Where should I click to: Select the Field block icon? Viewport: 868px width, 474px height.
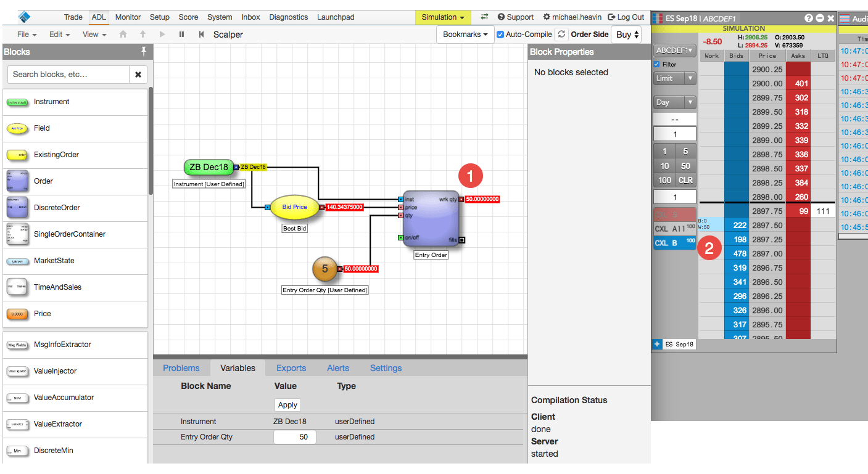tap(17, 128)
